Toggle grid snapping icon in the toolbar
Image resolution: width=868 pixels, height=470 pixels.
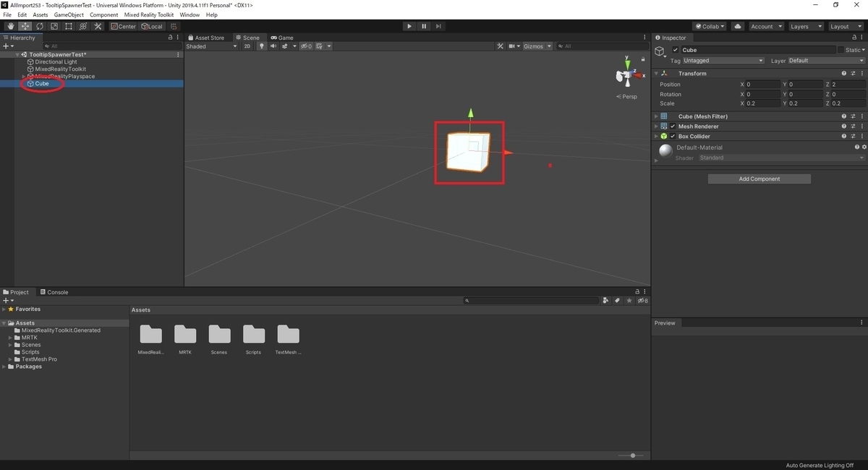click(174, 26)
